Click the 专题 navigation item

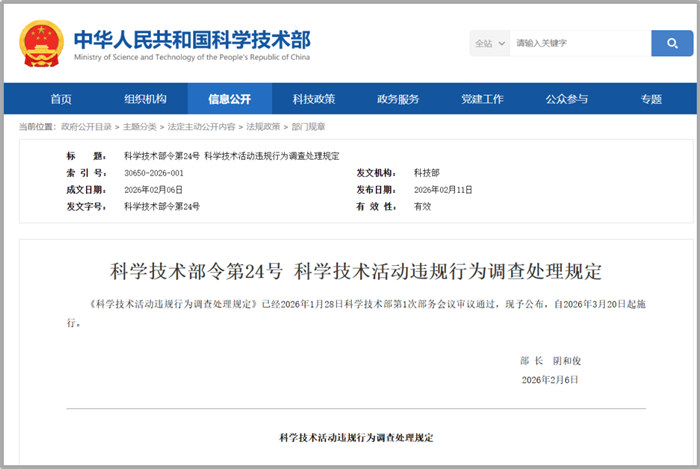[x=651, y=99]
